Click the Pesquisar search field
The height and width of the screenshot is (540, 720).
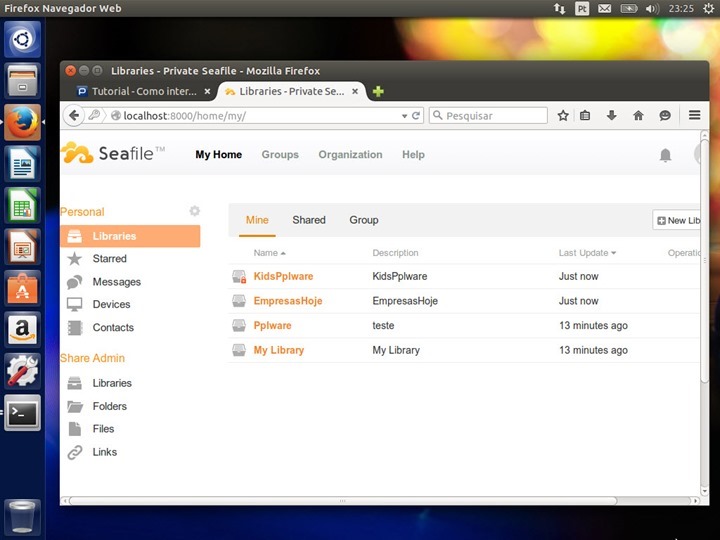[488, 116]
